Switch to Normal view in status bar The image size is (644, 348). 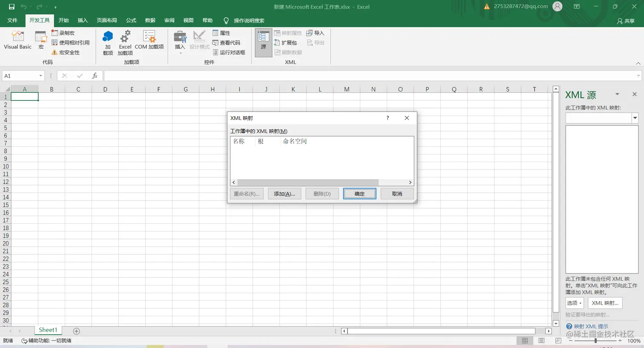coord(525,341)
